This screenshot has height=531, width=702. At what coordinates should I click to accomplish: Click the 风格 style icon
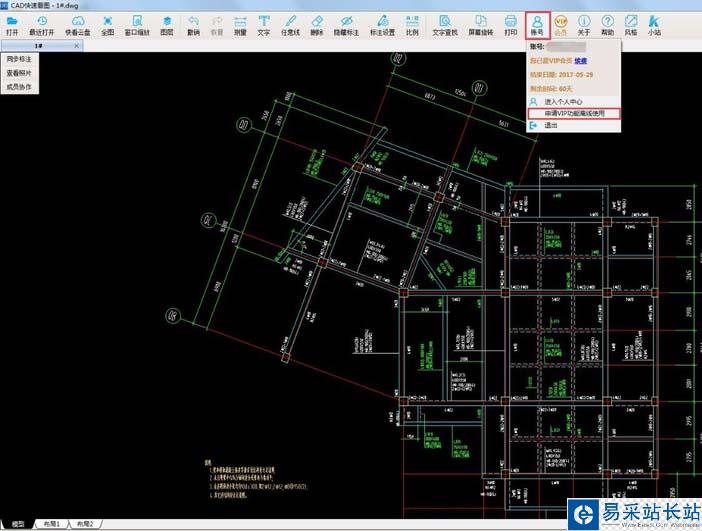pos(631,26)
